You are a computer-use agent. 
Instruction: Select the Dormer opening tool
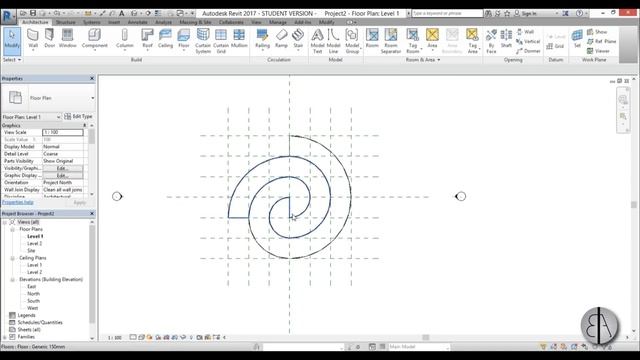[528, 51]
